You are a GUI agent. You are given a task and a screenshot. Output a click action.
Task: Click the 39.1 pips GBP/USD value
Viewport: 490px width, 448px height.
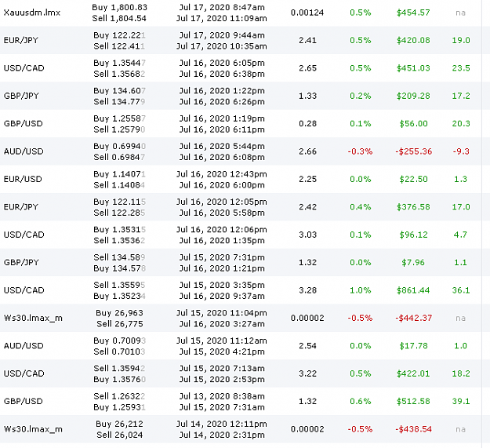click(461, 402)
